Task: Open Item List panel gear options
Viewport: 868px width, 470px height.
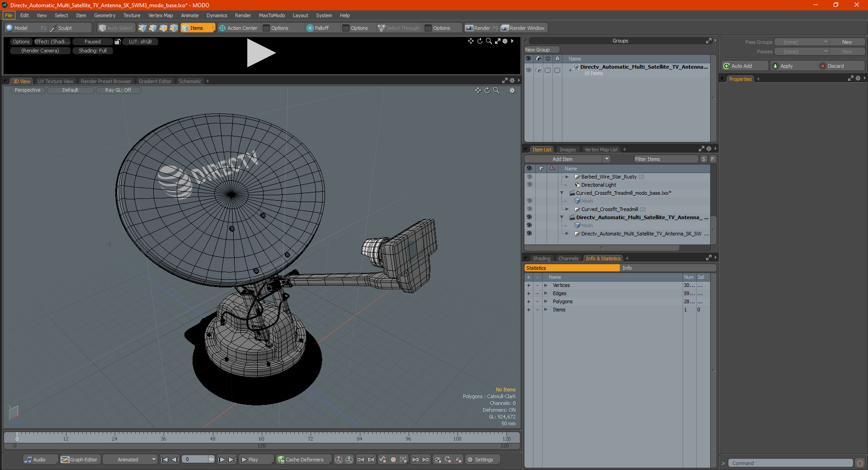Action: point(709,149)
